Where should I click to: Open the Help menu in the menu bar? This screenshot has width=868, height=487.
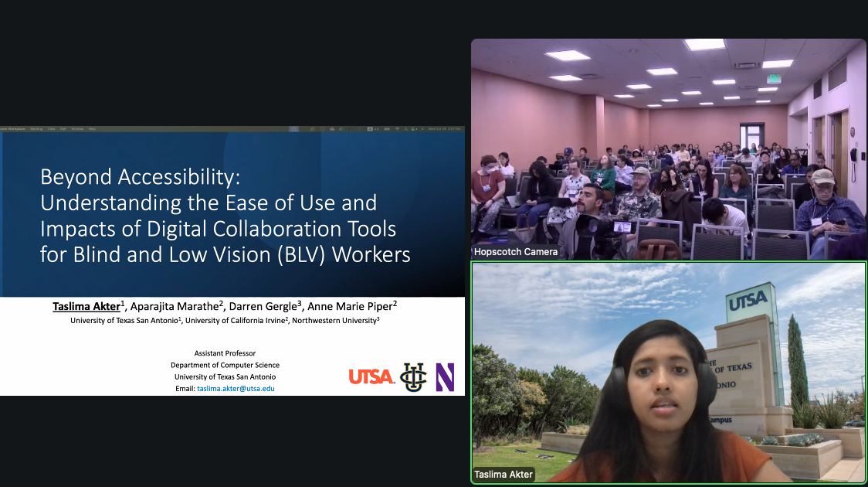click(x=92, y=129)
